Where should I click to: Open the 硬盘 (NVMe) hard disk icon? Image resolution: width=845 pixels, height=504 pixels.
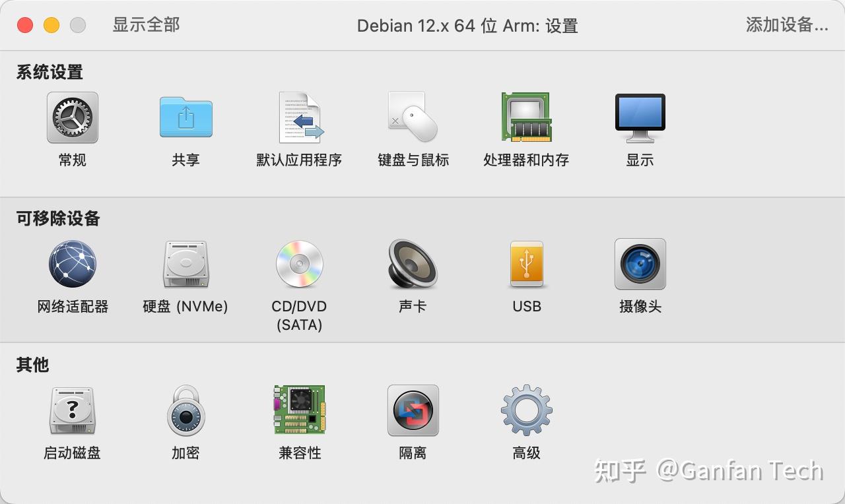click(186, 264)
